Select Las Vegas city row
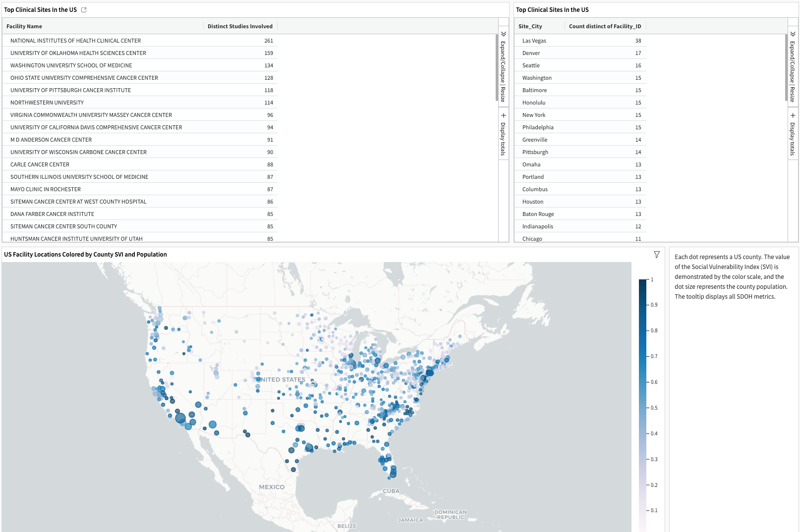Image resolution: width=800 pixels, height=532 pixels. (580, 41)
